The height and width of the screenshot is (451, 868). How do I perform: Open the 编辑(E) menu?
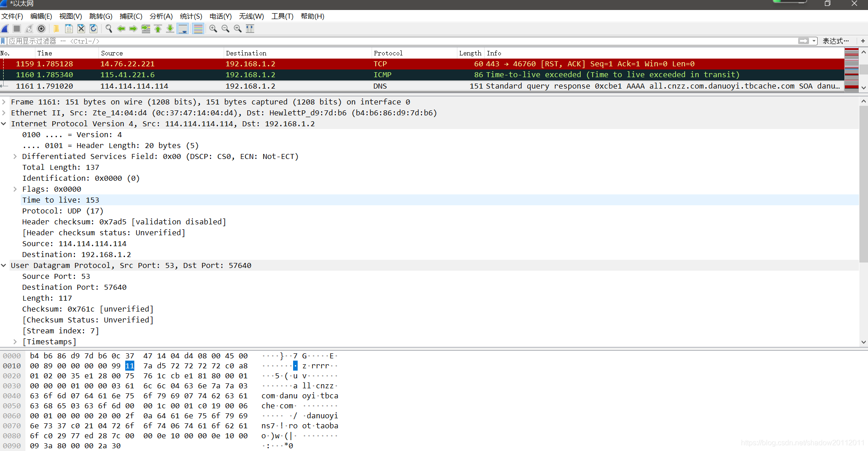(41, 16)
